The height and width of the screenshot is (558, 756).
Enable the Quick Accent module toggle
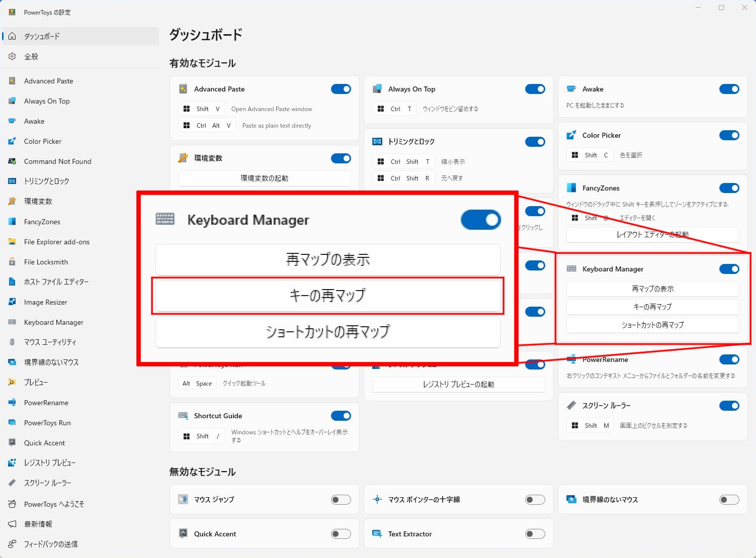(x=341, y=534)
